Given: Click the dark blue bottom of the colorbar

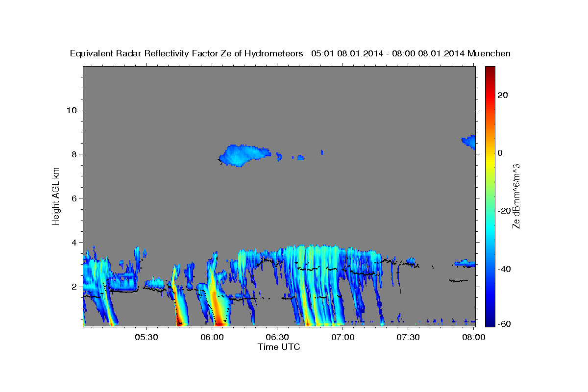Looking at the screenshot, I should (490, 322).
